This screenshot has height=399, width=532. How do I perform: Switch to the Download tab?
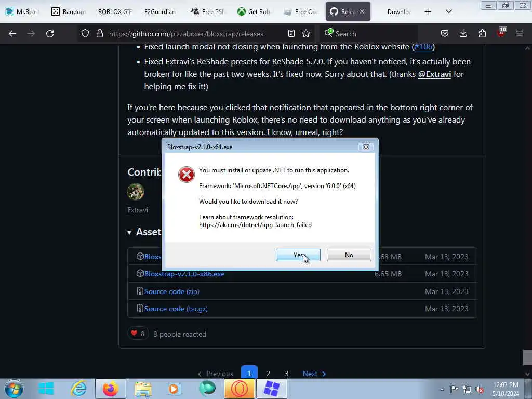(x=398, y=11)
